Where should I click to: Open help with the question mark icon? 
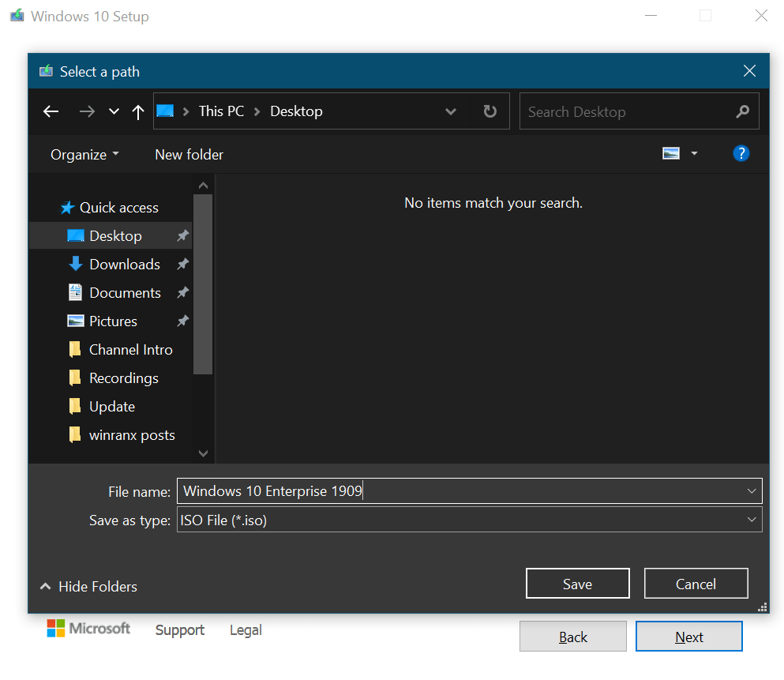[x=741, y=153]
